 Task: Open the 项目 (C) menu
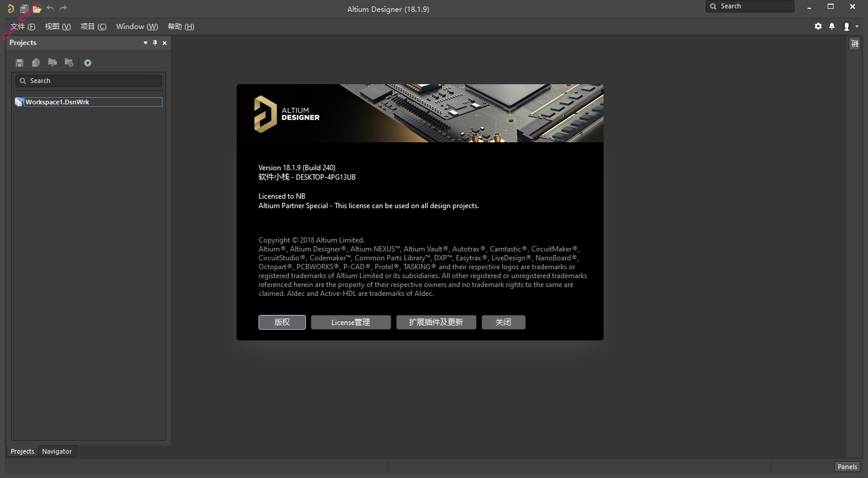click(94, 27)
